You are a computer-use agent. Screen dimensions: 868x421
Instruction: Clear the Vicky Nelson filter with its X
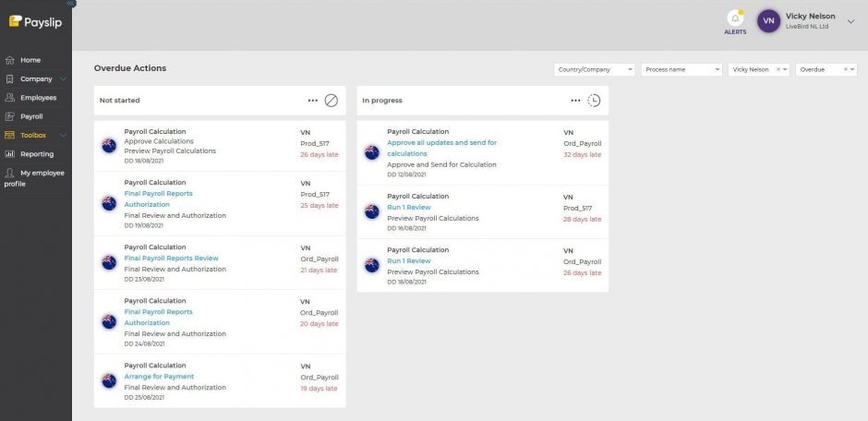coord(778,69)
